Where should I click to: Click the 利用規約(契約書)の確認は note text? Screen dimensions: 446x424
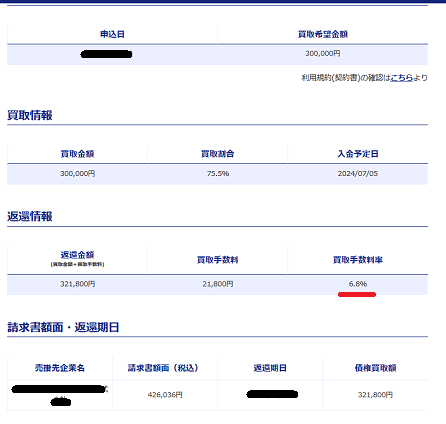(346, 78)
